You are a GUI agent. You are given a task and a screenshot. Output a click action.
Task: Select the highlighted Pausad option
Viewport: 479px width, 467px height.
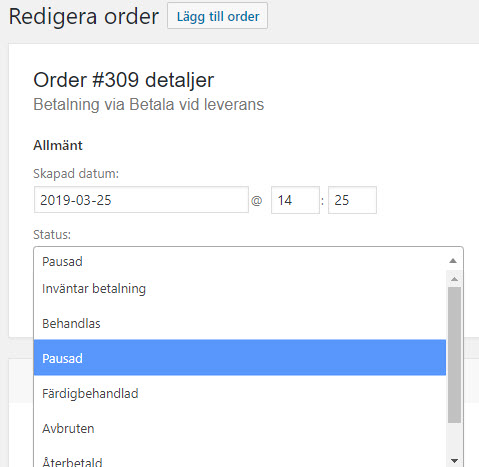(240, 357)
